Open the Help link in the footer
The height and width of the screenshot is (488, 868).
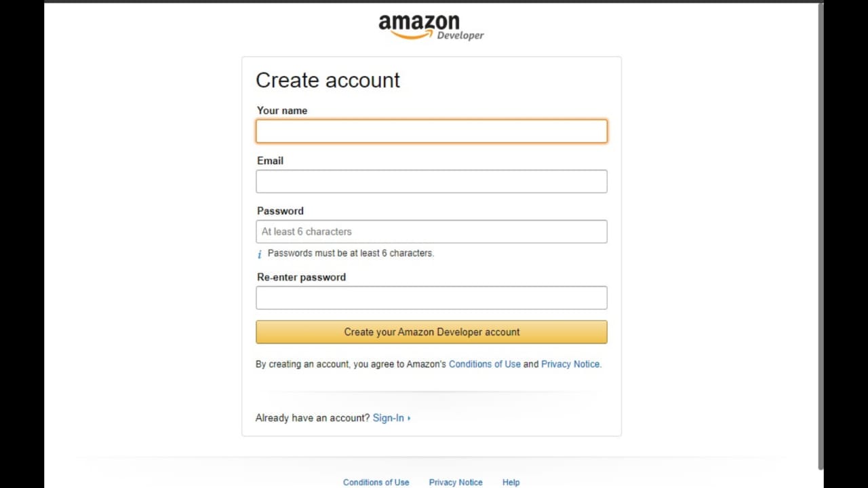pos(511,482)
